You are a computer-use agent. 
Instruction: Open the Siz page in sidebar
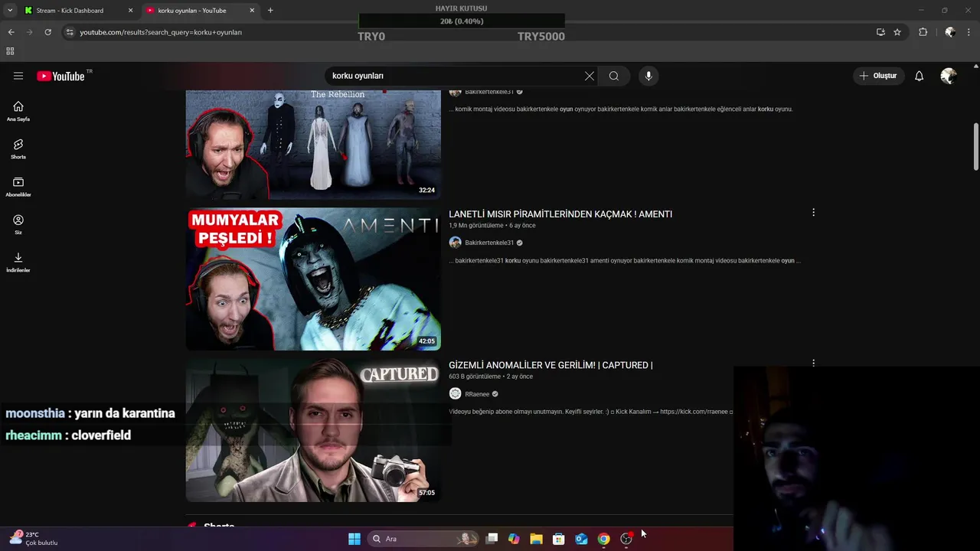point(18,224)
